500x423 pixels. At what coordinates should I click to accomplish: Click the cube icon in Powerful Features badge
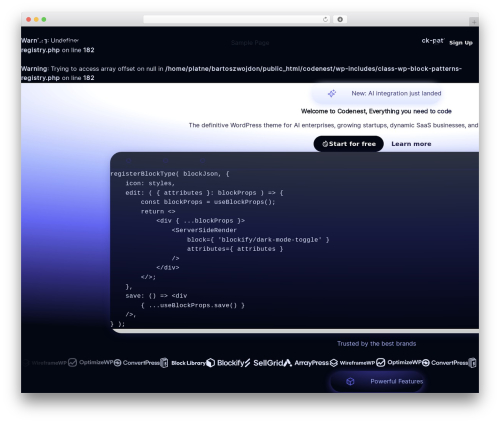tap(350, 381)
